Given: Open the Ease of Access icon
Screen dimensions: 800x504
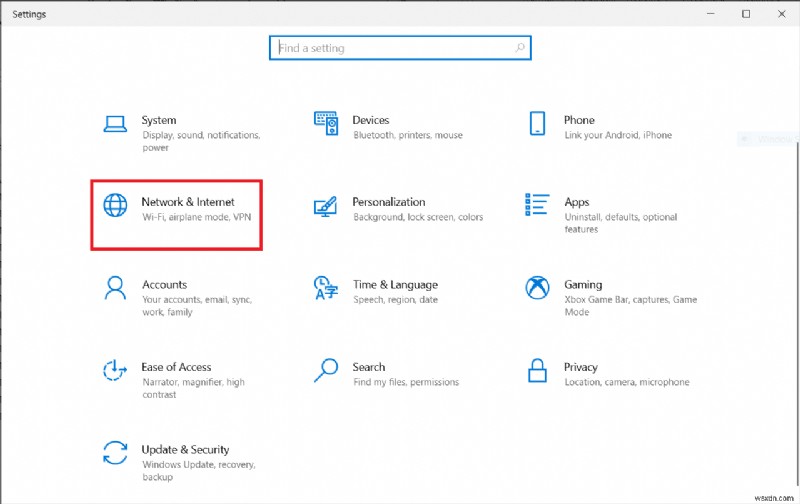Looking at the screenshot, I should [x=116, y=371].
